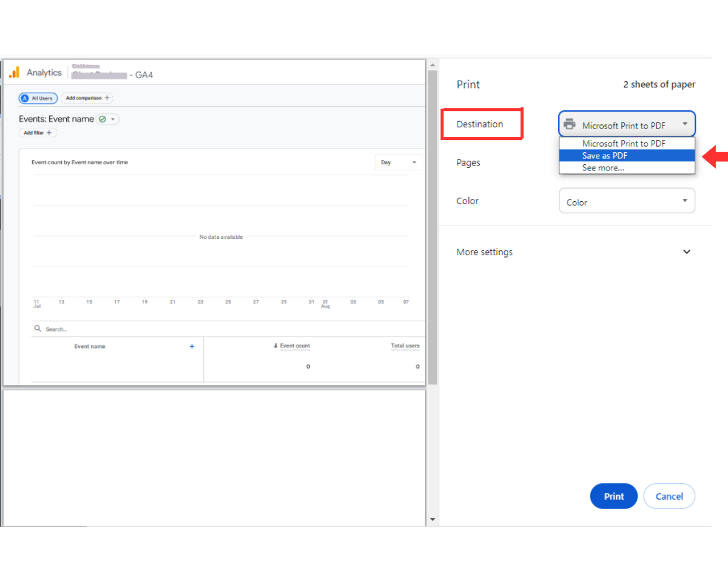
Task: Click the preview scrollbar thumb
Action: pos(433,227)
